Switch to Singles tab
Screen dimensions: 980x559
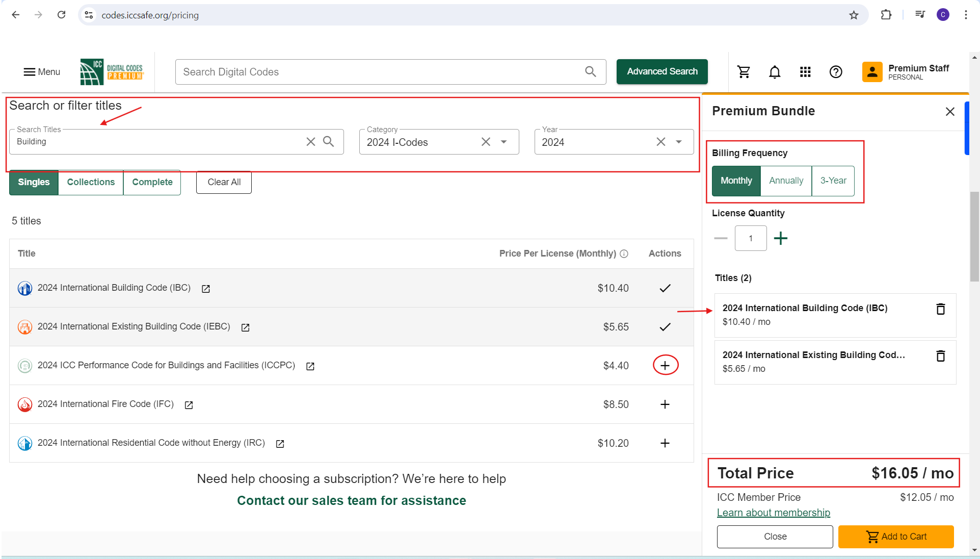(34, 182)
